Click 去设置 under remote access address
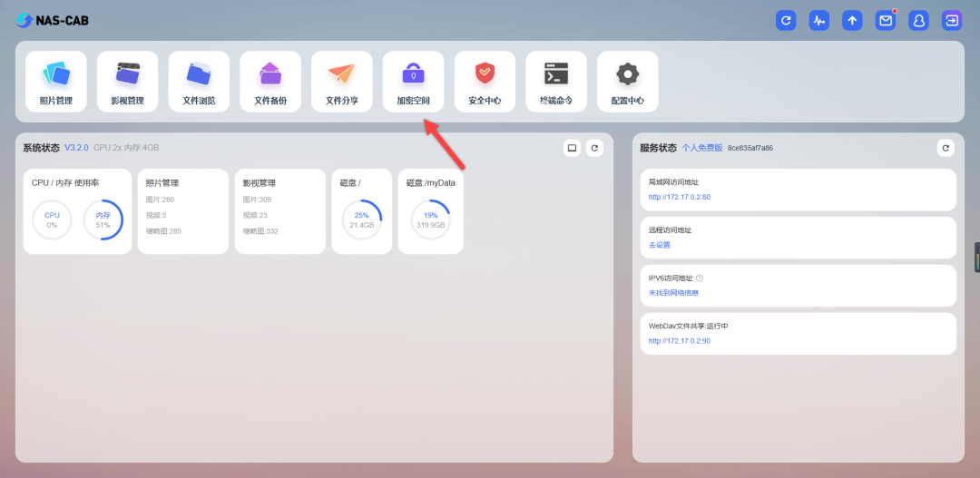Screen dimensions: 980x478 tap(660, 245)
